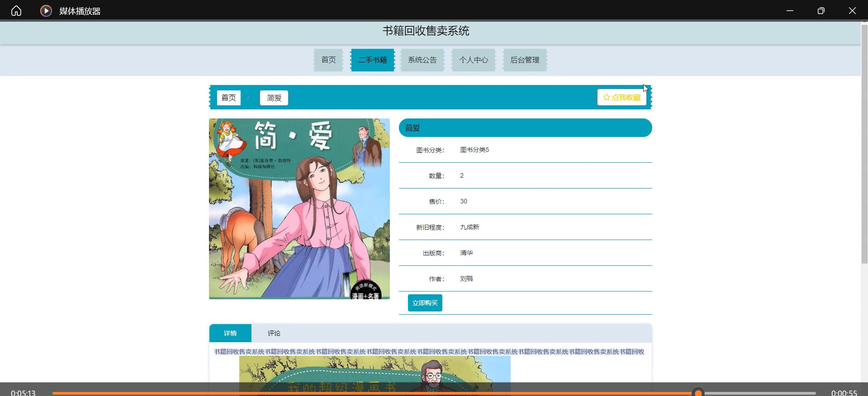Screen dimensions: 868x396
Task: Restore down the media player window
Action: (x=821, y=10)
